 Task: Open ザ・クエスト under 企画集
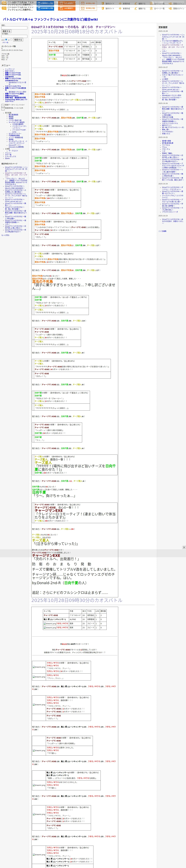pyautogui.click(x=13, y=151)
